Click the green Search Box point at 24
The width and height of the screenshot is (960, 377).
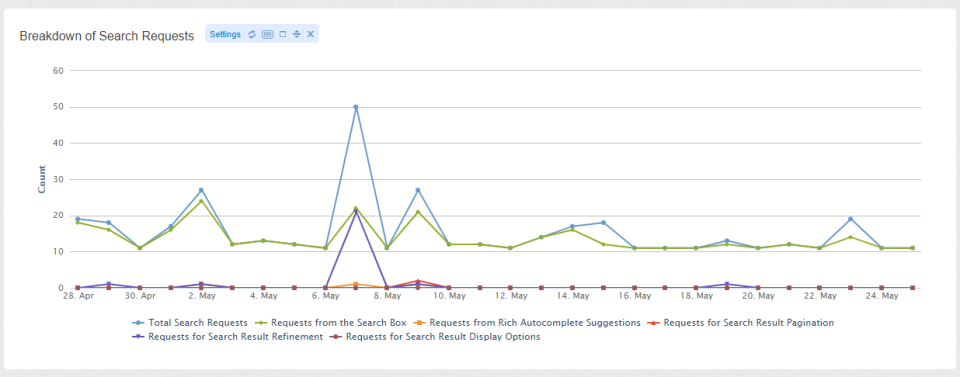[201, 201]
